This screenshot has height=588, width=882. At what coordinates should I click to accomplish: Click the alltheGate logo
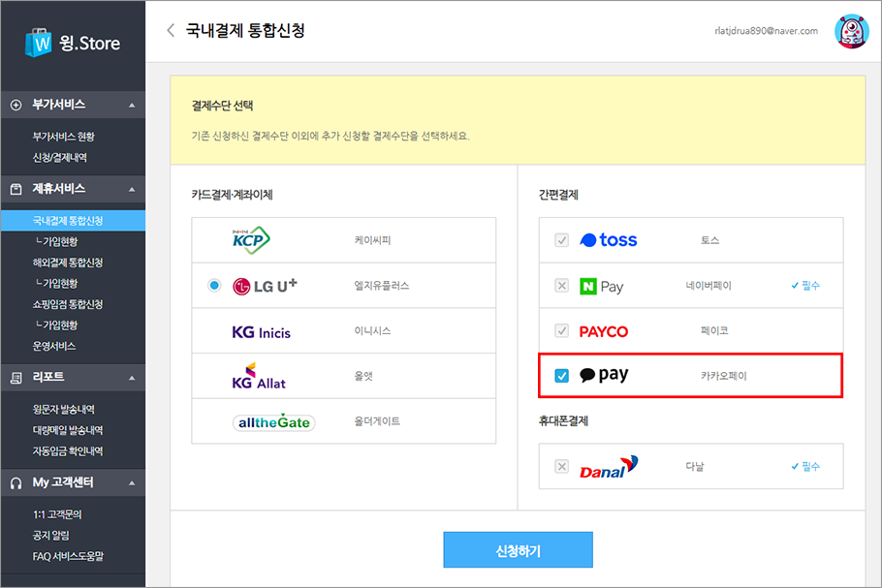(x=274, y=422)
